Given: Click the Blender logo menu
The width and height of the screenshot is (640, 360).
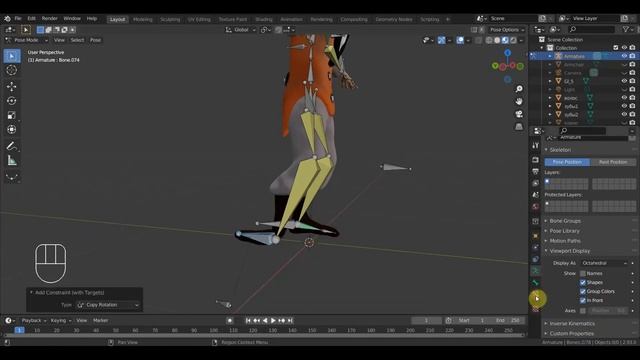Looking at the screenshot, I should pyautogui.click(x=7, y=19).
